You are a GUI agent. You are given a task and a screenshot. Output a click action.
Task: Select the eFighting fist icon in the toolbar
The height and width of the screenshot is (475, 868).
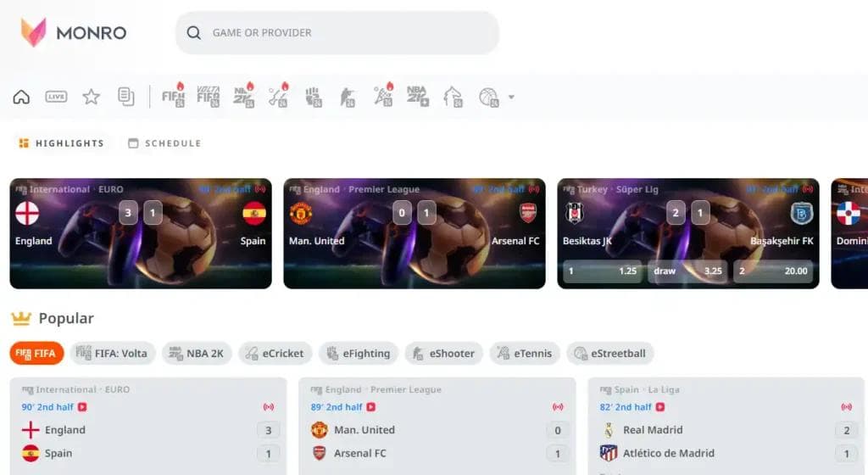click(314, 97)
